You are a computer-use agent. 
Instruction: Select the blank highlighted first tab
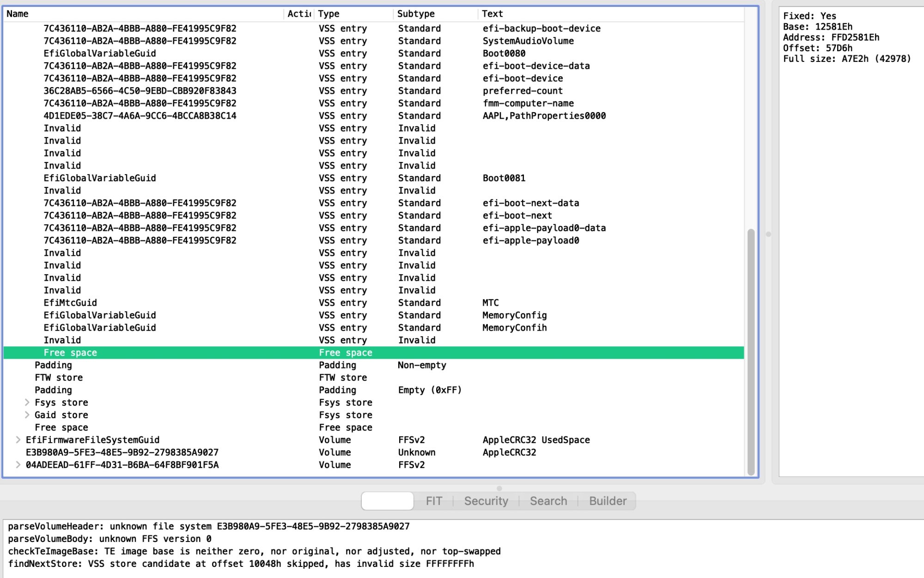[x=387, y=501]
